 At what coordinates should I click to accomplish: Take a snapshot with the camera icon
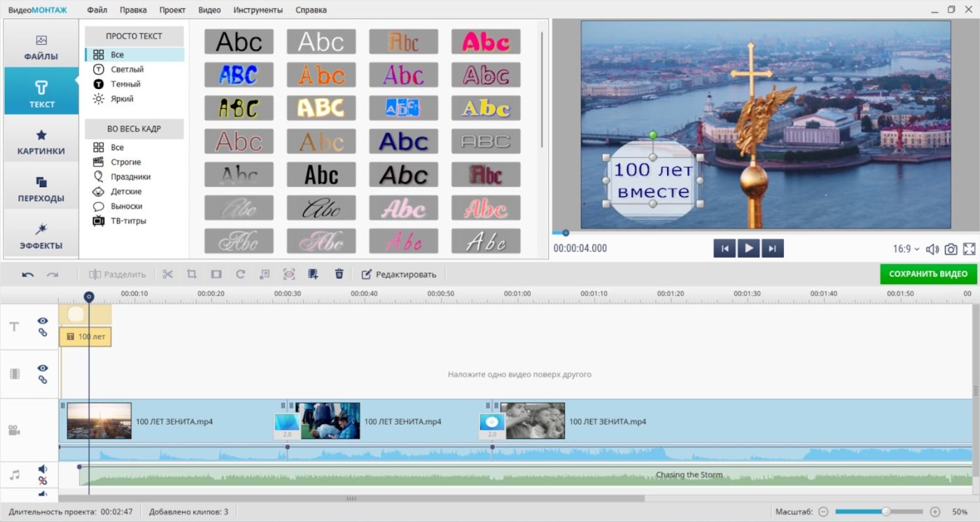click(x=951, y=249)
